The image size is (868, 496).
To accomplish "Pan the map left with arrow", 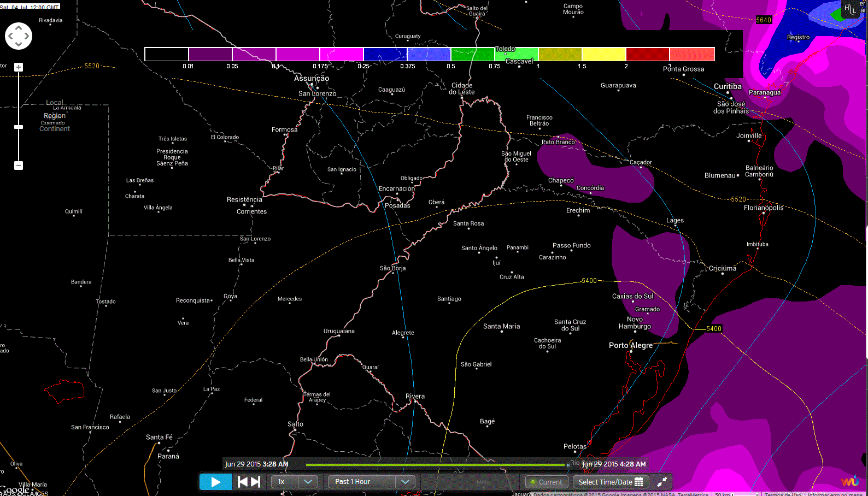I will click(10, 37).
